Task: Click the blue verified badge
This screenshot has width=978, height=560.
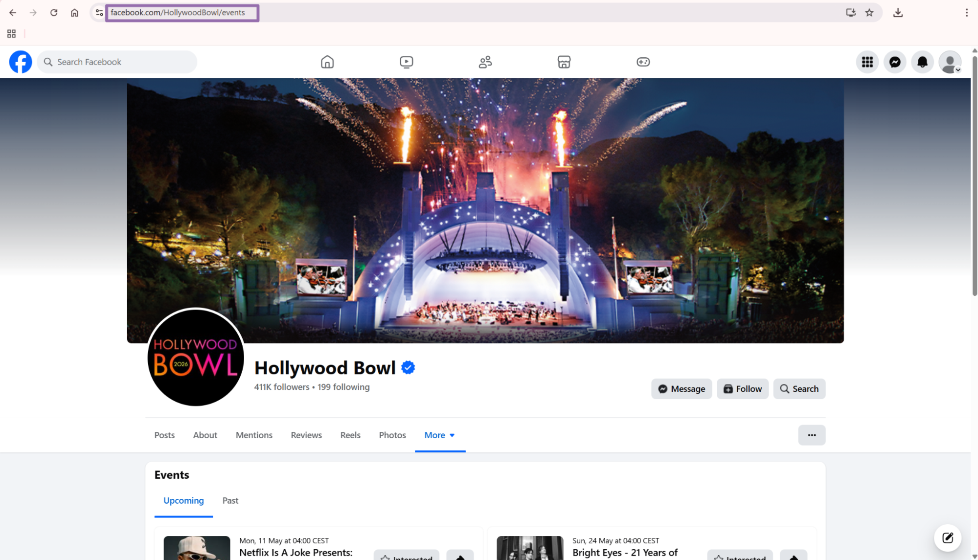Action: pyautogui.click(x=408, y=367)
